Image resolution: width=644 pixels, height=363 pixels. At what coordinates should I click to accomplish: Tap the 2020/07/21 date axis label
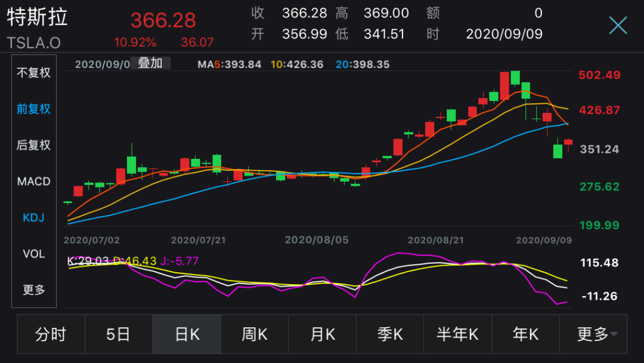[199, 240]
